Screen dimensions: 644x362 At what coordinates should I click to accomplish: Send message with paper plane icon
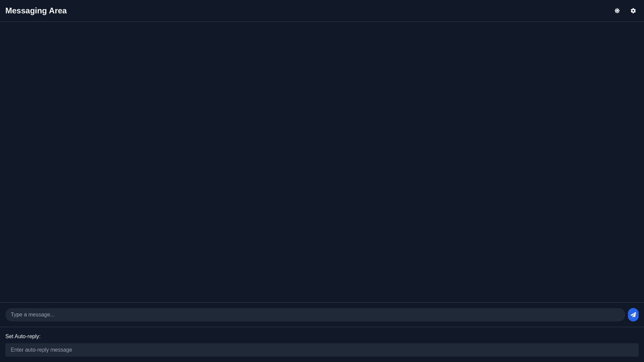pos(633,315)
